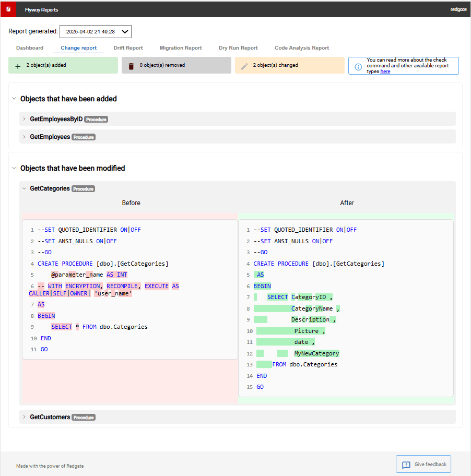Expand the GetEmployeesByID procedure entry
The height and width of the screenshot is (476, 471).
click(x=24, y=119)
